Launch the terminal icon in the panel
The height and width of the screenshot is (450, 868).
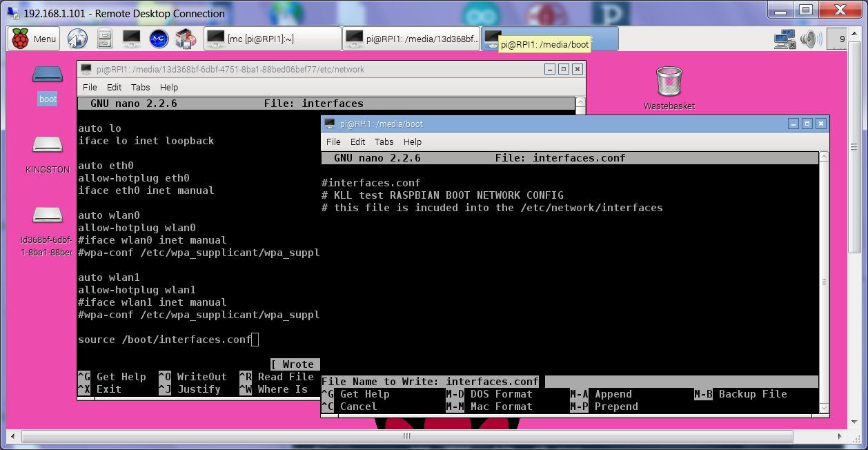(131, 39)
